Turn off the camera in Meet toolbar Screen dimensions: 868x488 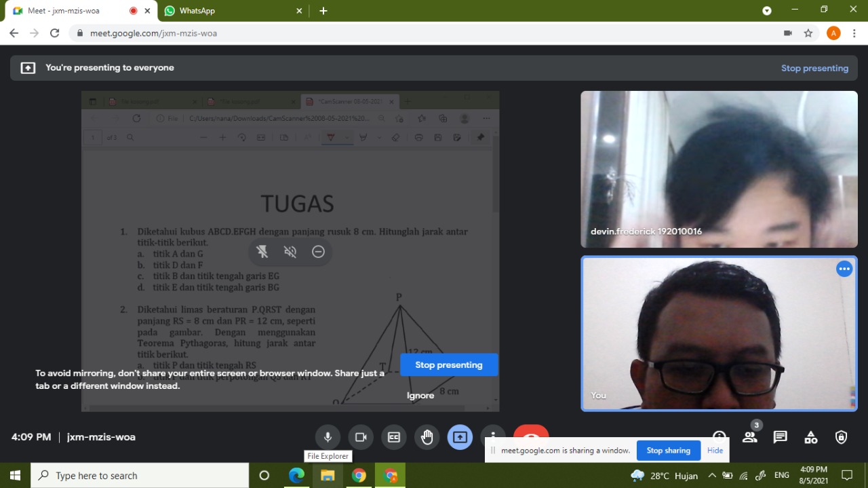[x=361, y=437]
